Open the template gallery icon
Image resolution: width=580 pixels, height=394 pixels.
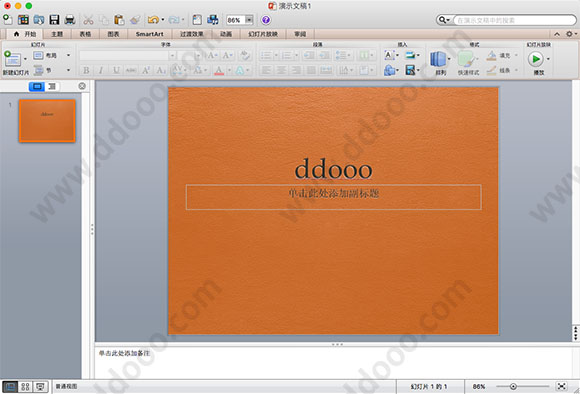23,20
